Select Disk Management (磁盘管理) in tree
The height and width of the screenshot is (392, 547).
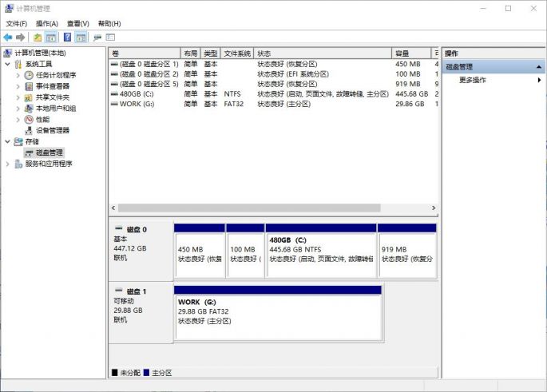[x=49, y=152]
